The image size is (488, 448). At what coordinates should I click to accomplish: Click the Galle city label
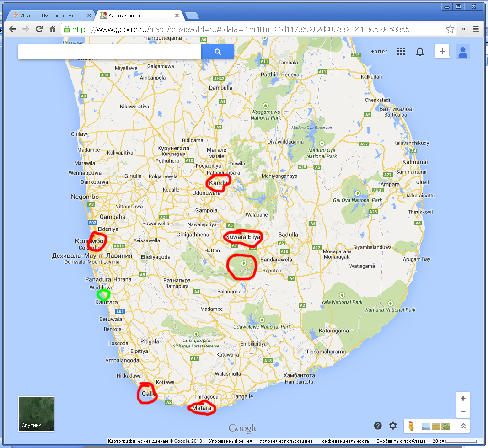(x=149, y=394)
